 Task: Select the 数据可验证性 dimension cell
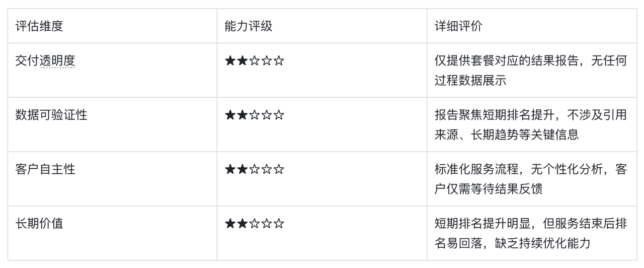(x=51, y=115)
